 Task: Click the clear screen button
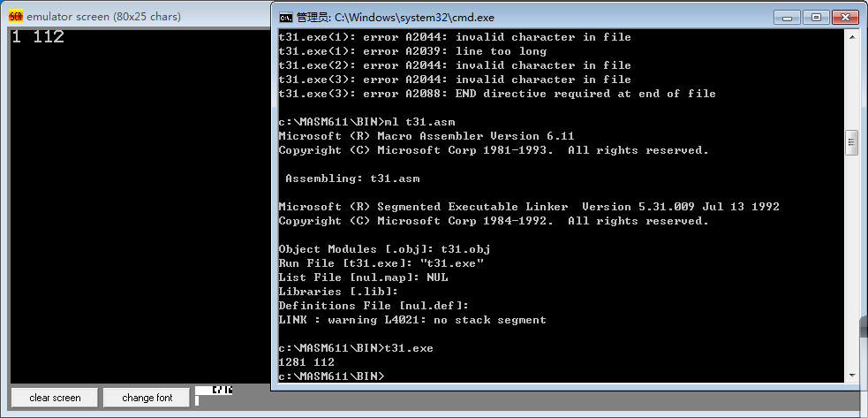(x=55, y=398)
